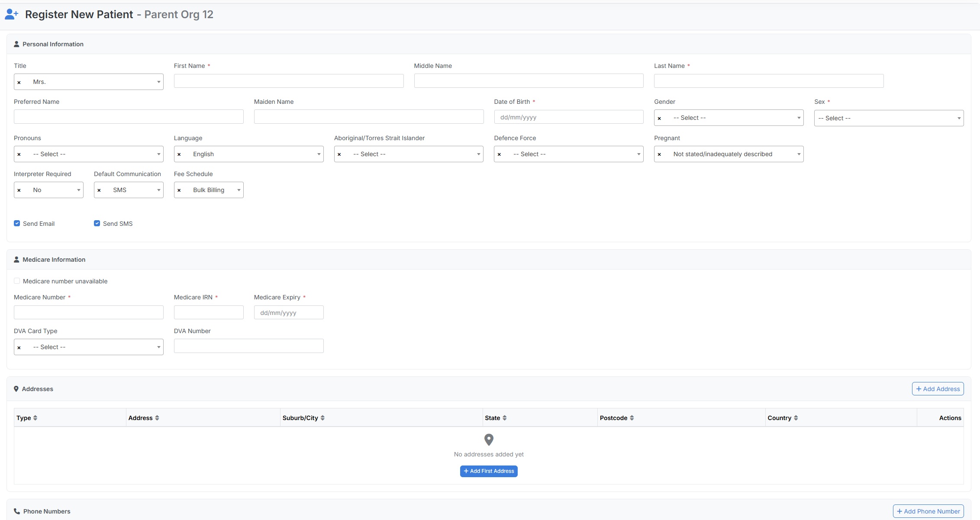
Task: Open the Language dropdown
Action: click(249, 154)
